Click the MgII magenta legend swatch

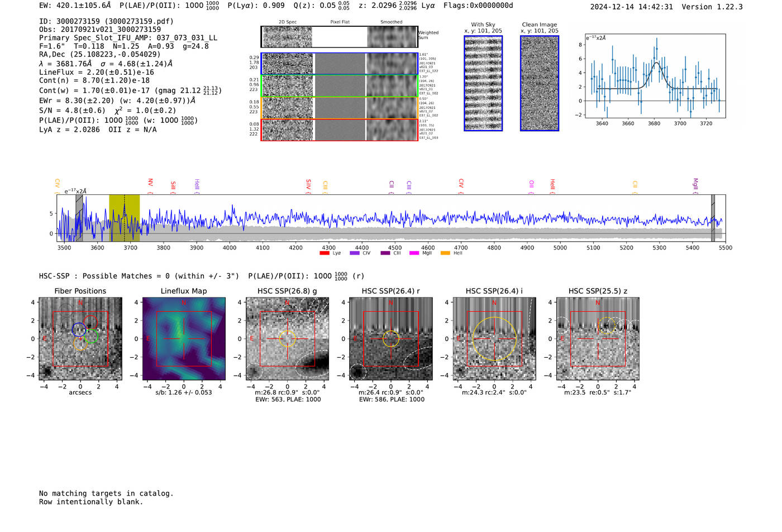[414, 253]
